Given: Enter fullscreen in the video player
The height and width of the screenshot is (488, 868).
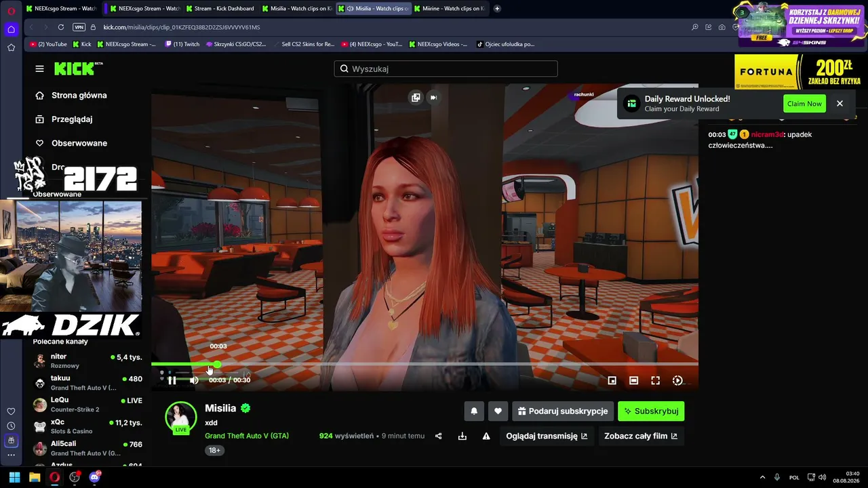Looking at the screenshot, I should (655, 381).
